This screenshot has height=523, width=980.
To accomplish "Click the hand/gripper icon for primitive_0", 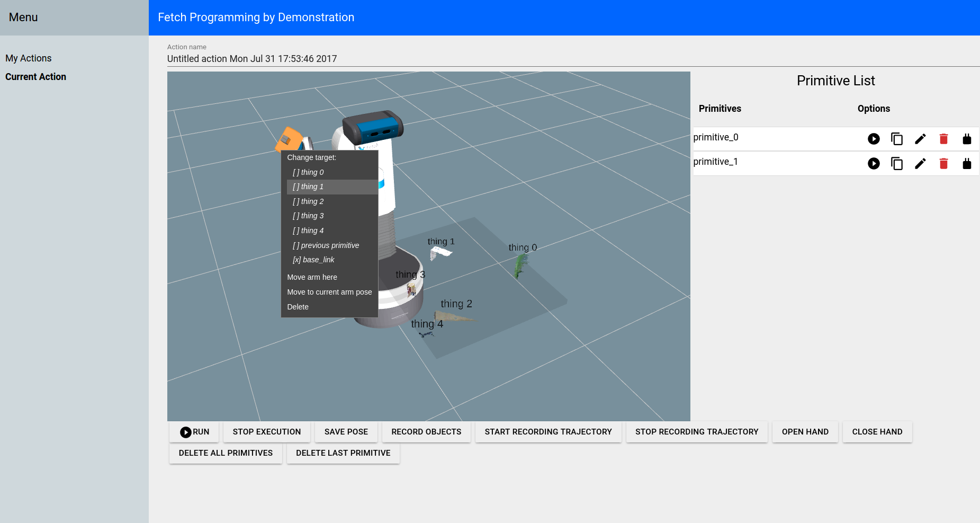I will [x=967, y=139].
